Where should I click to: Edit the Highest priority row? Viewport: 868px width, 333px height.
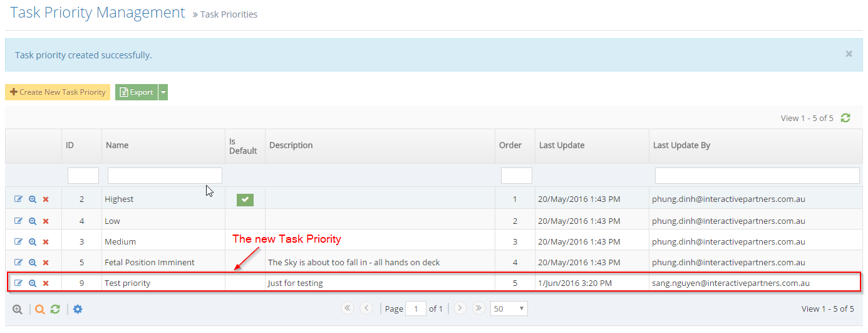[x=18, y=199]
